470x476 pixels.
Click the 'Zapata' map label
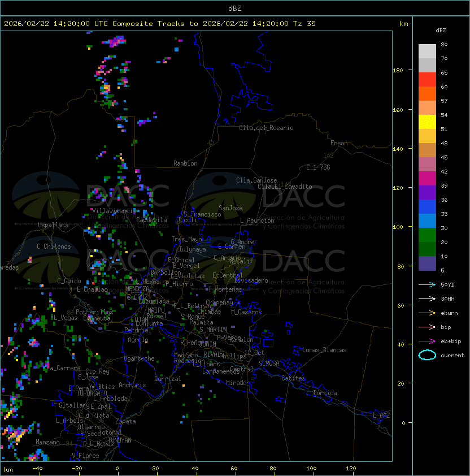(125, 421)
